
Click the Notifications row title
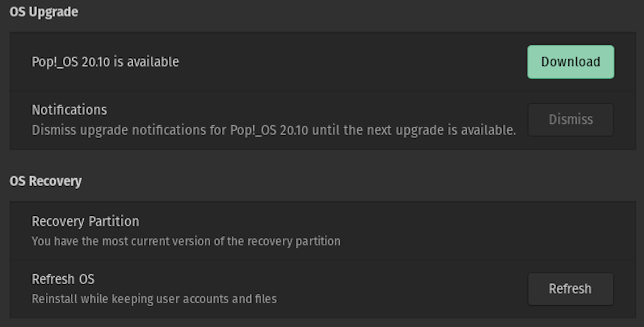click(x=69, y=109)
